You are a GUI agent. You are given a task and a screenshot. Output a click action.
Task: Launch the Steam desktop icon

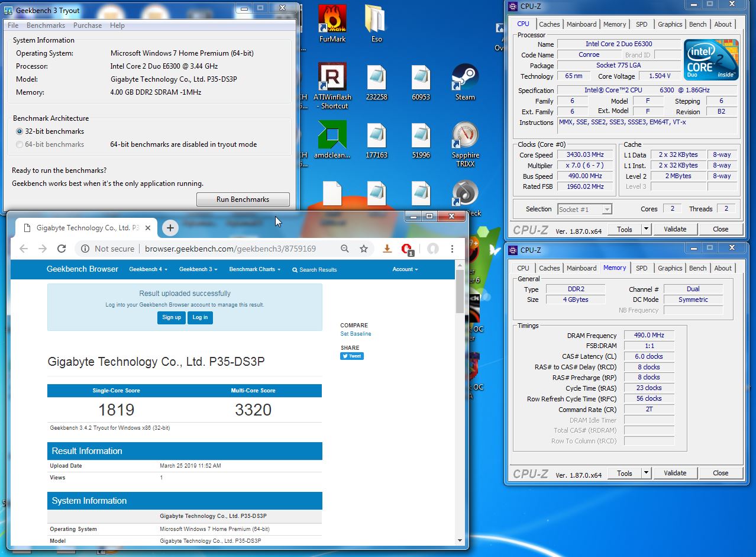tap(465, 82)
